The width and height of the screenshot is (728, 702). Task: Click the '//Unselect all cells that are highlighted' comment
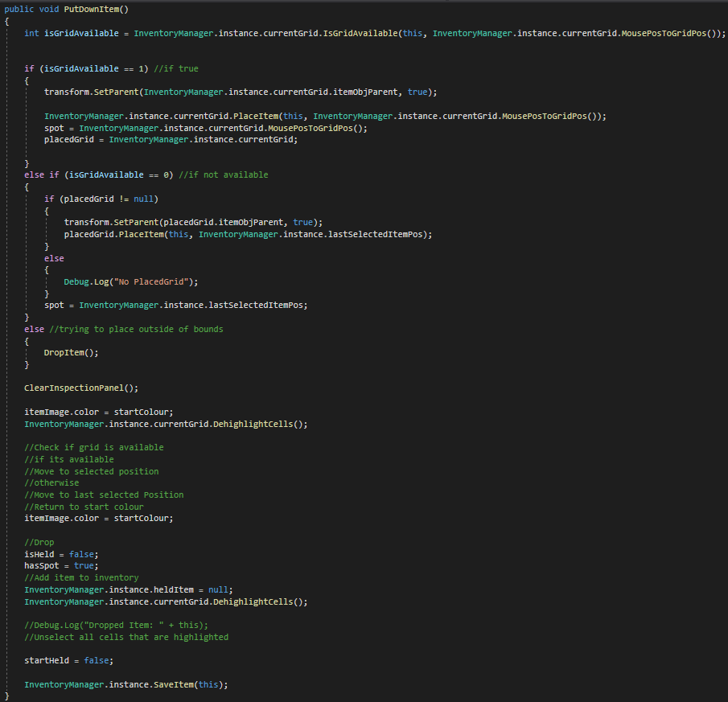(126, 638)
